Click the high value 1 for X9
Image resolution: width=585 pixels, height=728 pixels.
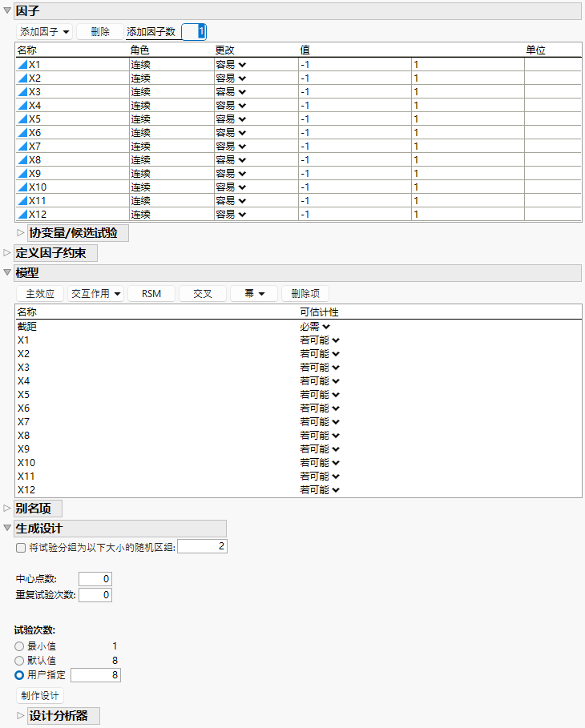point(468,174)
